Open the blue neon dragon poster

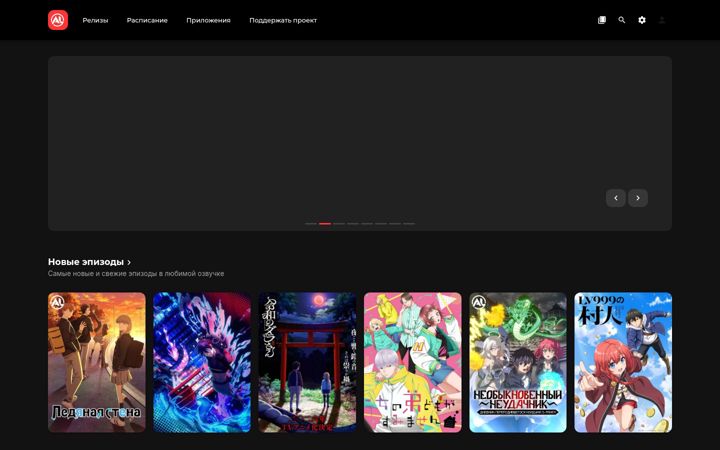pyautogui.click(x=202, y=362)
